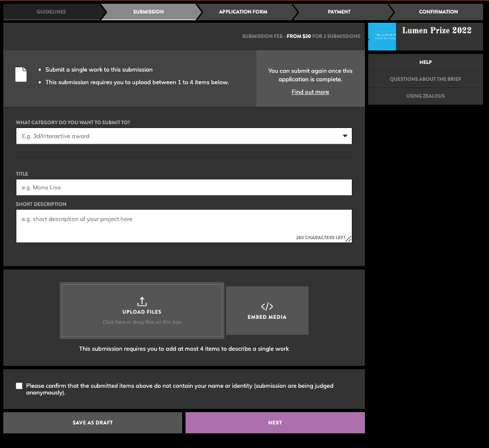Screen dimensions: 489x448
Task: Click the purple Next button
Action: (x=275, y=423)
